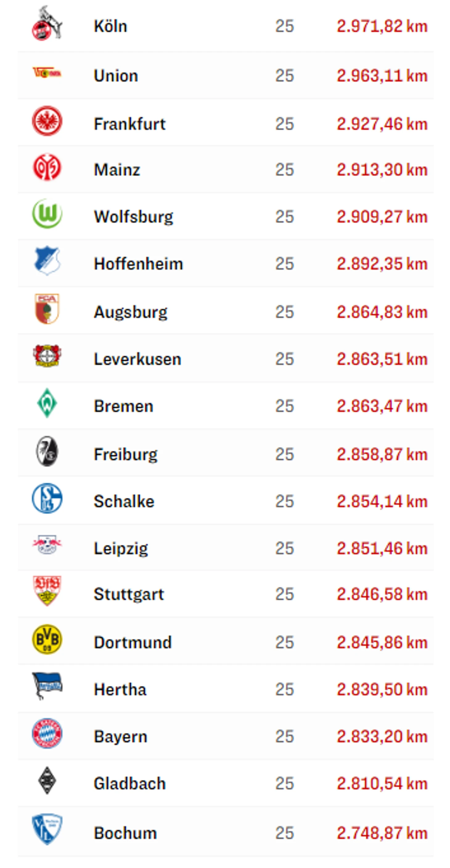Viewport: 450px width, 868px height.
Task: Select the Werder Bremen diamond logo
Action: click(47, 403)
